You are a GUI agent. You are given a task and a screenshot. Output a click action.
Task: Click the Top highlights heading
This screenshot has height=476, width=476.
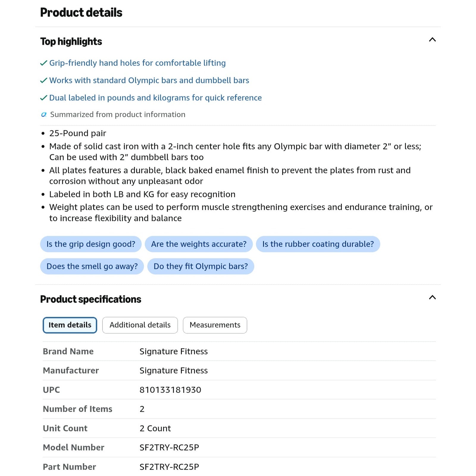click(71, 41)
